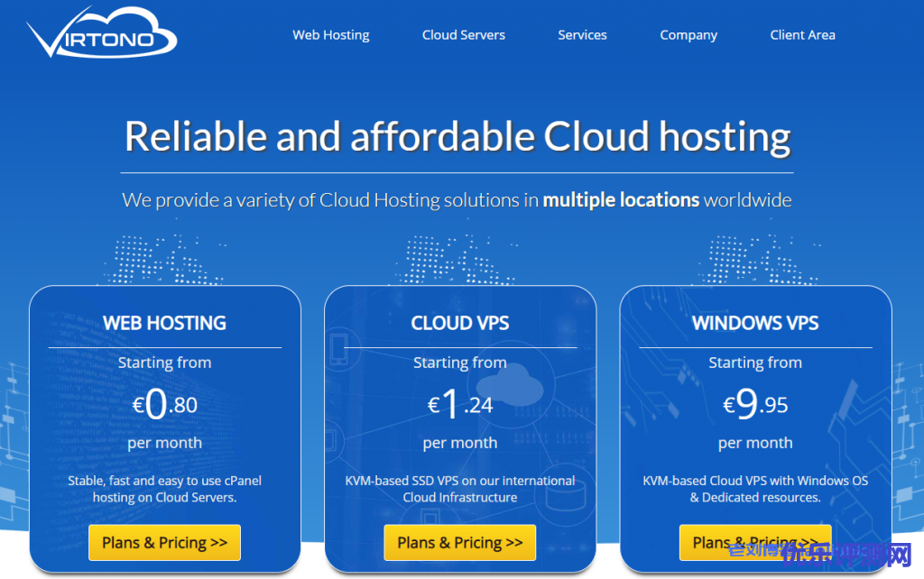Click the bold 'multiple locations' text
Viewport: 924px width, 579px height.
point(620,199)
